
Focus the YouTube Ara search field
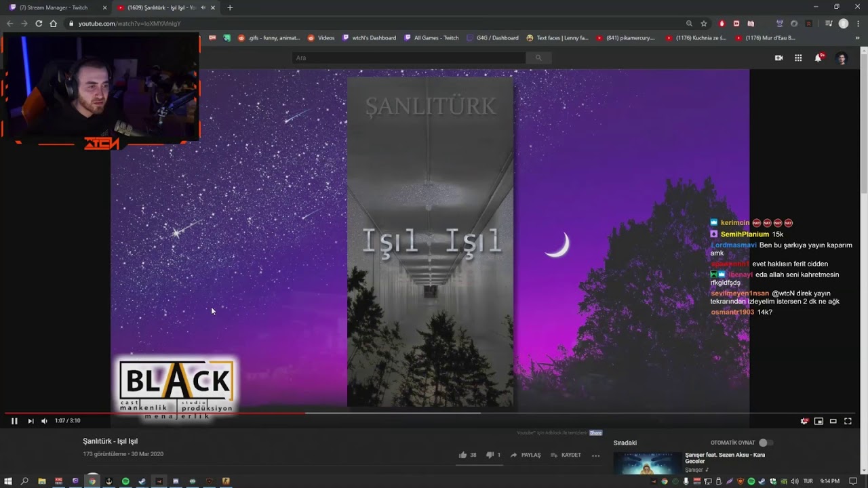click(x=409, y=58)
